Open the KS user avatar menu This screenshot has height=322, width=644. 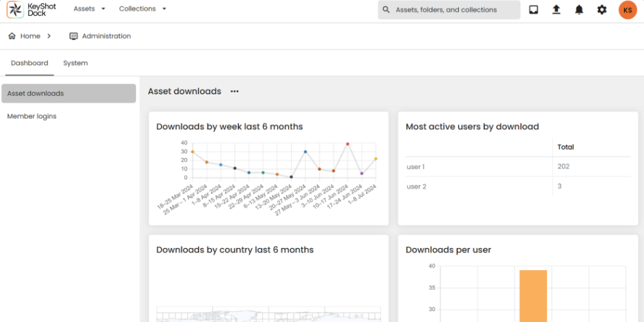[627, 10]
